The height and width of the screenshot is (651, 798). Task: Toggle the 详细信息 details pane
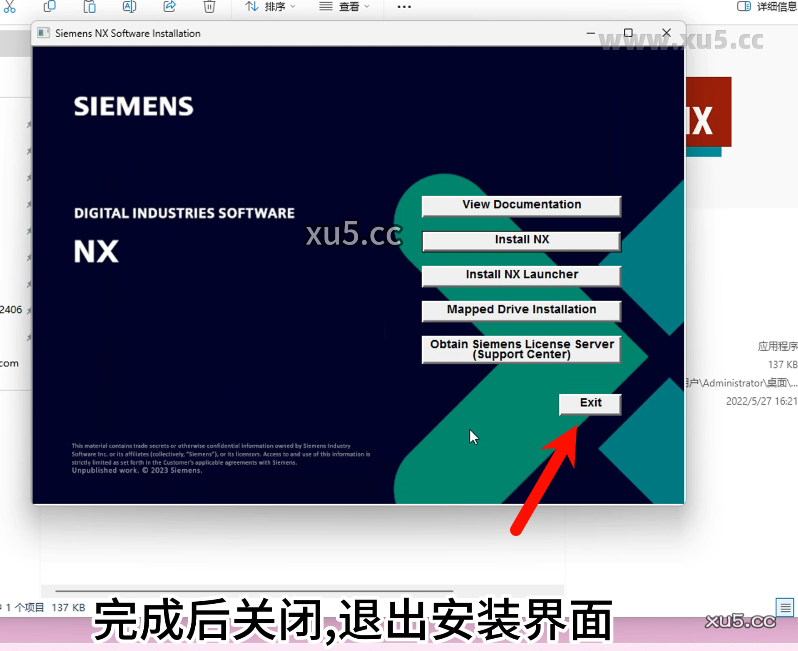[x=768, y=6]
